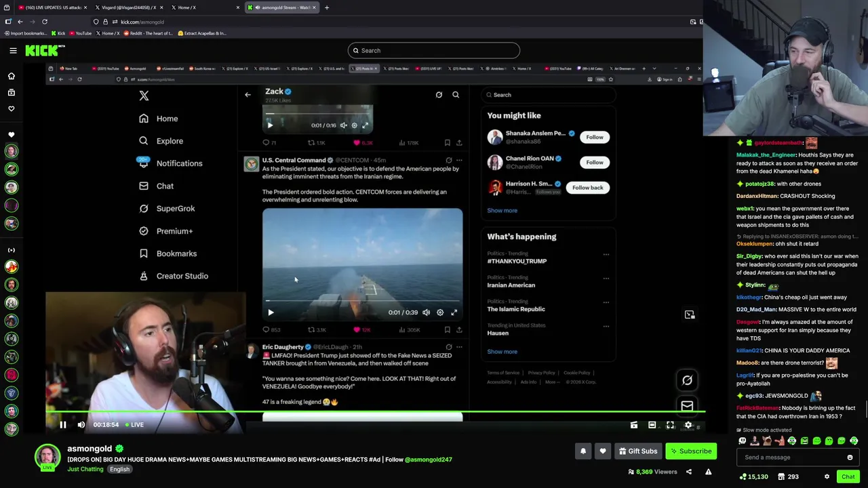868x488 pixels.
Task: Open the chat settings gear
Action: tap(827, 476)
